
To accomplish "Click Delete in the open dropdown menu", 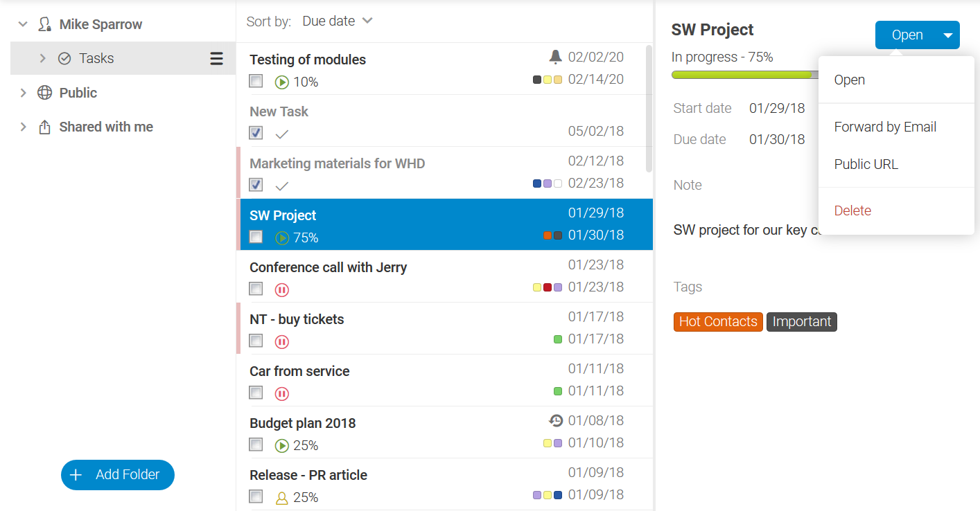I will [852, 210].
